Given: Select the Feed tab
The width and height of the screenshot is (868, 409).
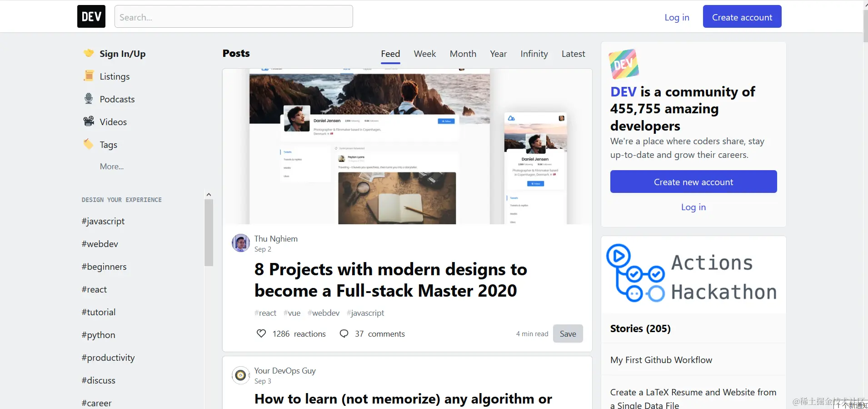Looking at the screenshot, I should click(x=390, y=54).
